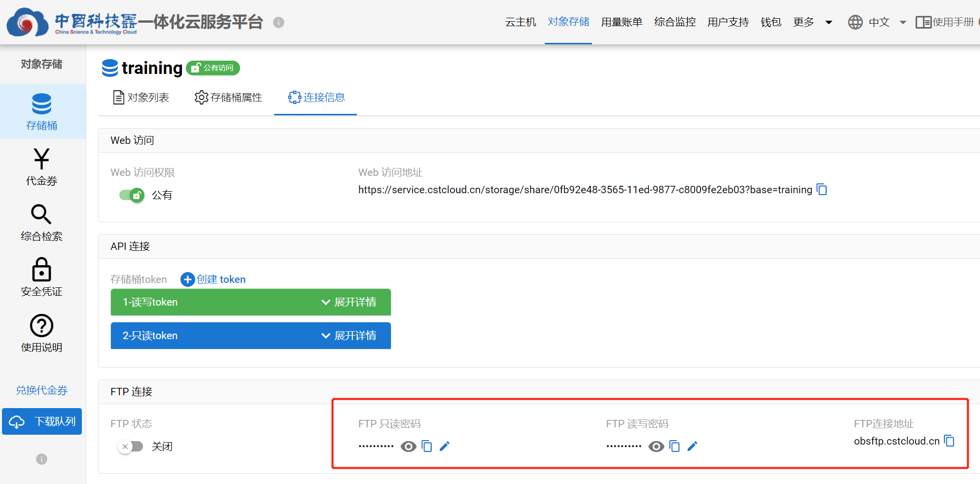
Task: Click the training bucket name title
Action: (152, 68)
